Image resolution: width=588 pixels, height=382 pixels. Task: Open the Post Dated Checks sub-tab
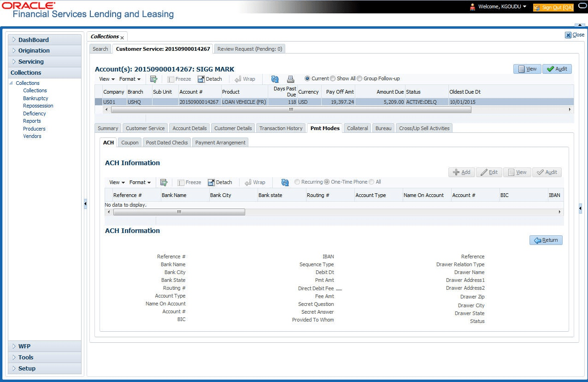point(167,143)
